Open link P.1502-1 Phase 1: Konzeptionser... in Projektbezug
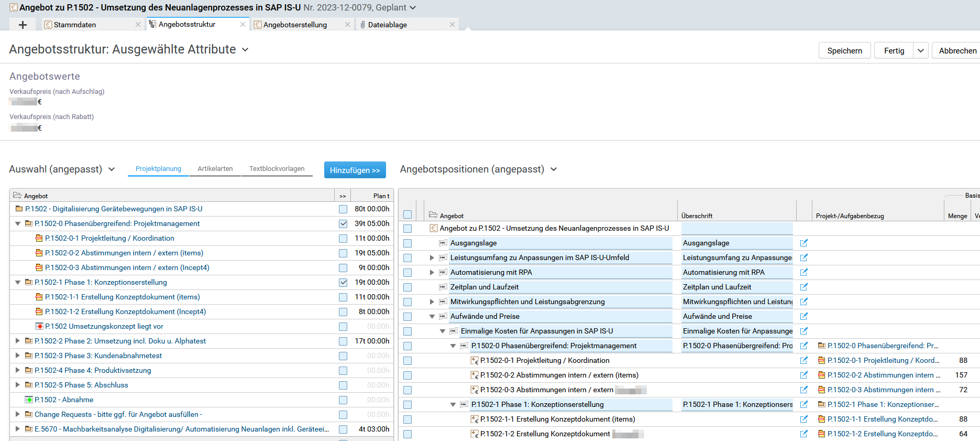The width and height of the screenshot is (980, 441). [883, 404]
